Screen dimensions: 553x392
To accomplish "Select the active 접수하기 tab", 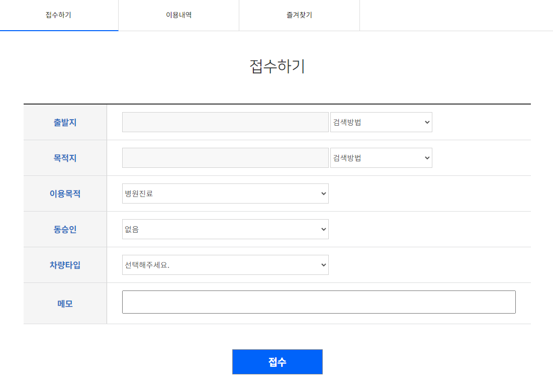I will pos(59,15).
